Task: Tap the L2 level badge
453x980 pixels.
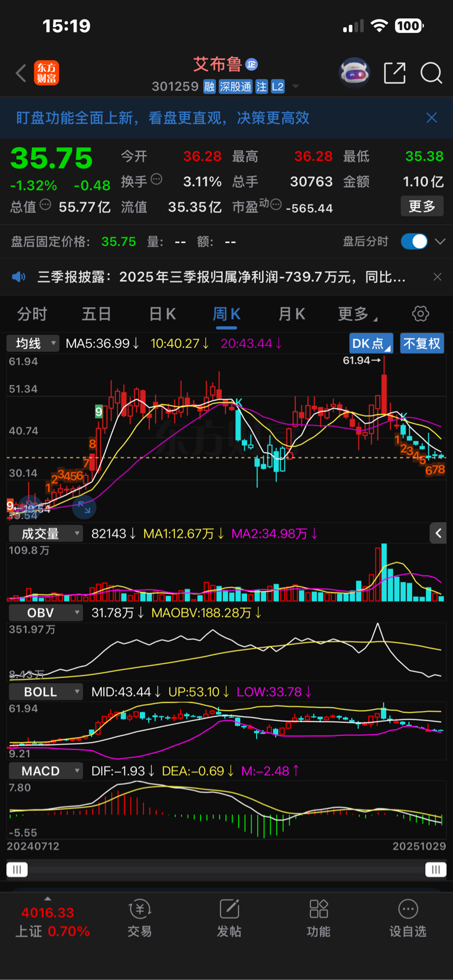Action: (278, 87)
